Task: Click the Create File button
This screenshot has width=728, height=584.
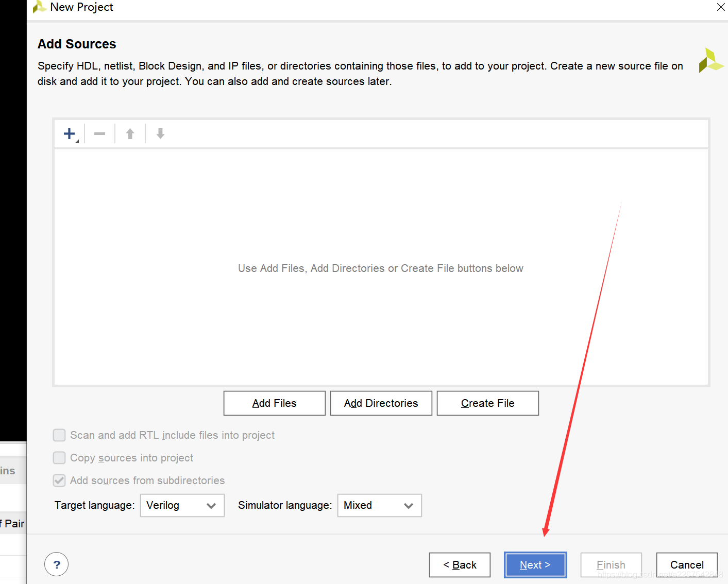Action: [x=488, y=403]
